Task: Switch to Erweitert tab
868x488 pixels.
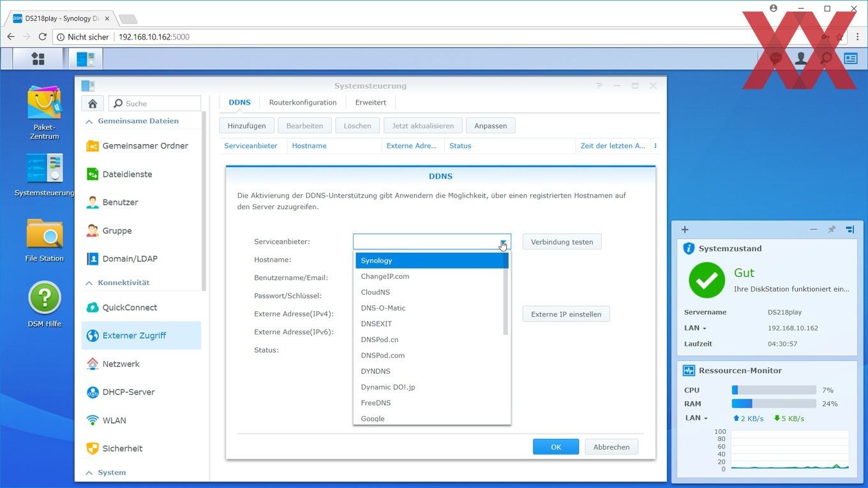Action: pos(371,102)
